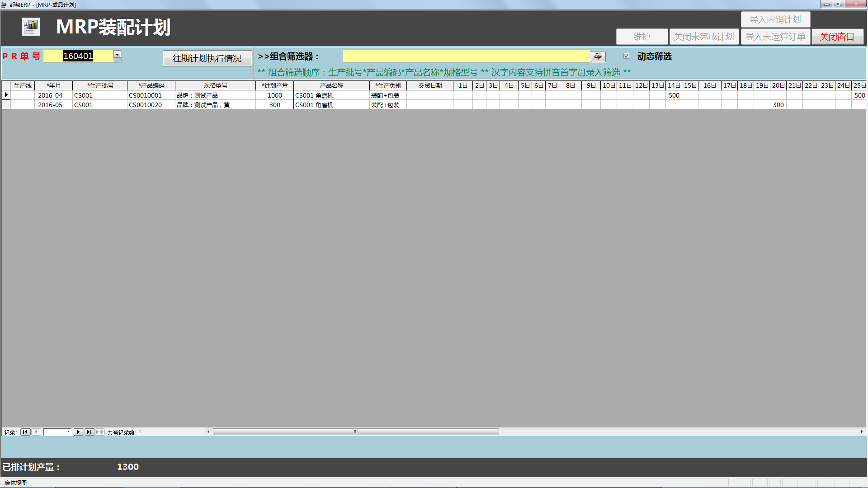This screenshot has width=868, height=488.
Task: Click the 2016-05 year-month cell
Action: pos(53,105)
